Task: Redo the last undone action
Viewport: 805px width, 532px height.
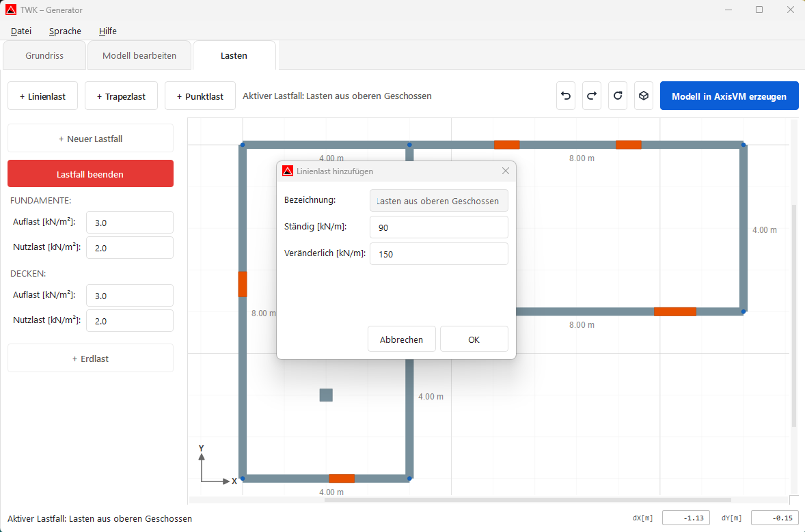Action: click(x=591, y=96)
